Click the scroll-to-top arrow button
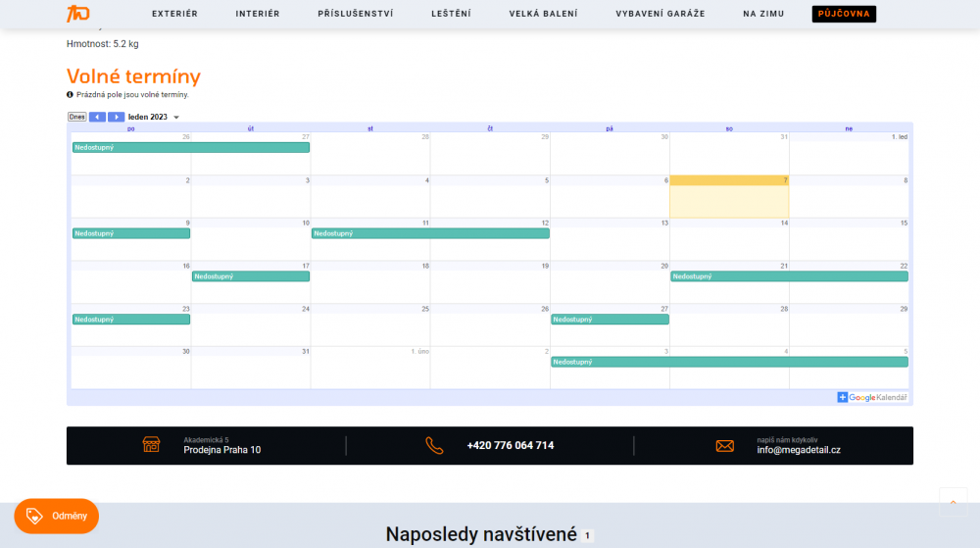The image size is (980, 548). (954, 502)
